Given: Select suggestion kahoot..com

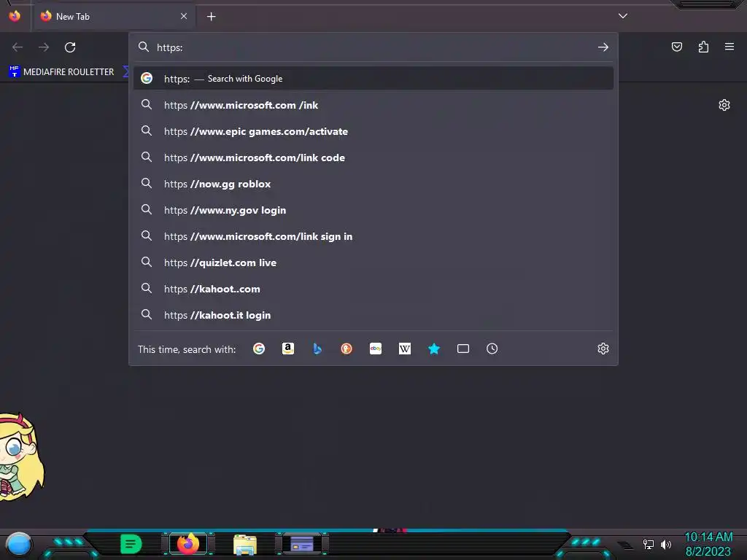Looking at the screenshot, I should pos(373,289).
